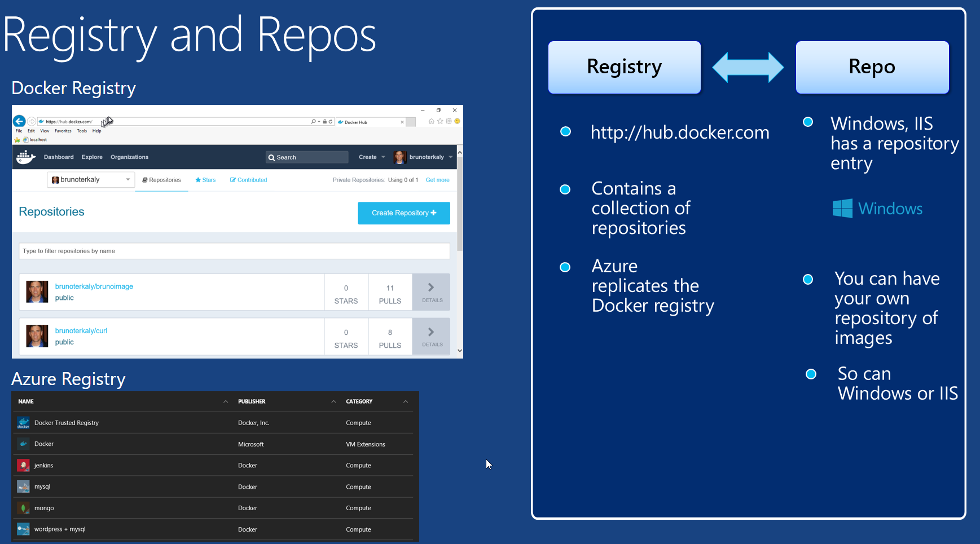Open the brunoterkaly/brunoimage repository link
The width and height of the screenshot is (980, 544).
94,286
